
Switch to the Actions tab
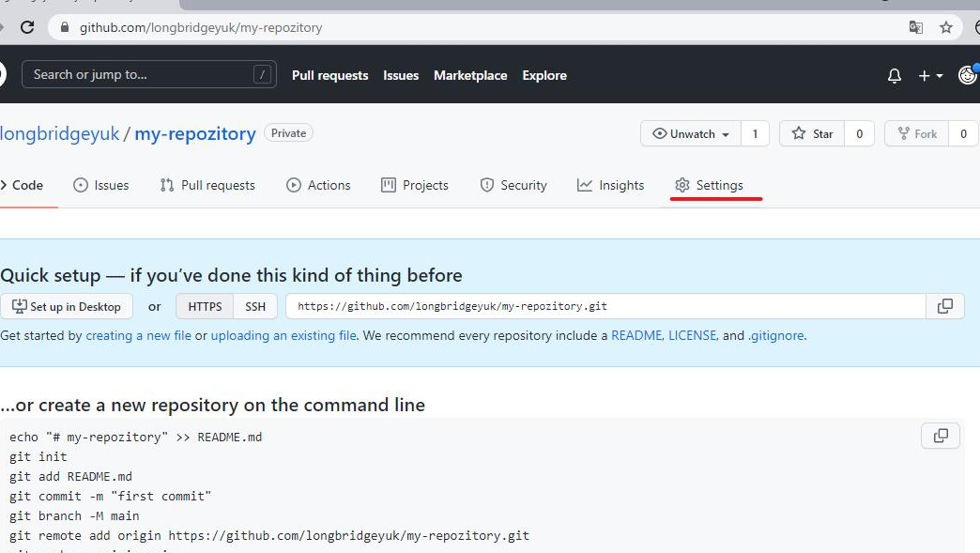point(319,185)
